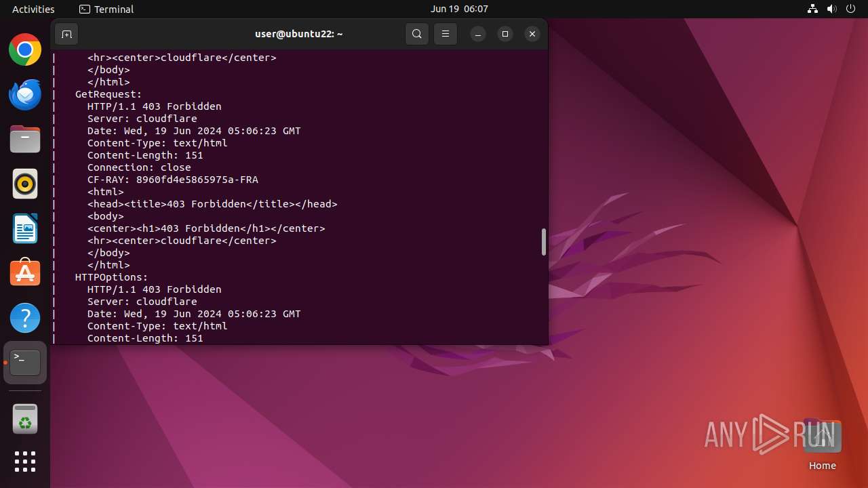
Task: Launch LibreOffice Writer from the dock
Action: pyautogui.click(x=25, y=228)
